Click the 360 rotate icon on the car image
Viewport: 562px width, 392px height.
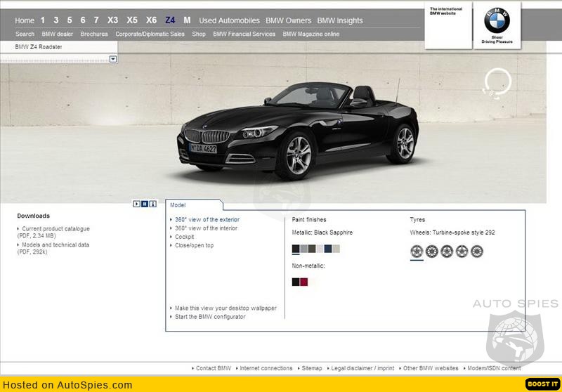tap(495, 82)
